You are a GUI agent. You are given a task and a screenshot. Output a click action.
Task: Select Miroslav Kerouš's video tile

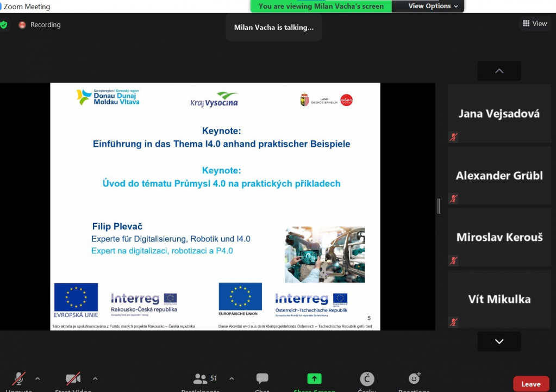pos(499,237)
